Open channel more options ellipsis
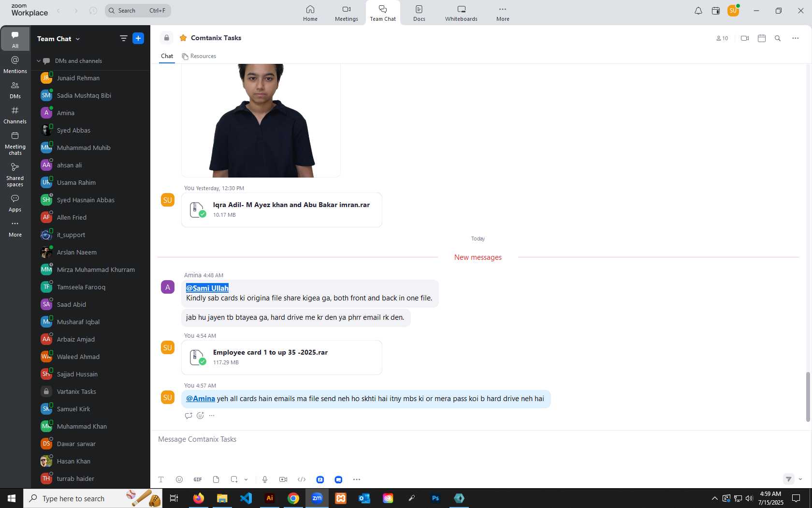Screen dimensions: 812x508 tap(796, 38)
